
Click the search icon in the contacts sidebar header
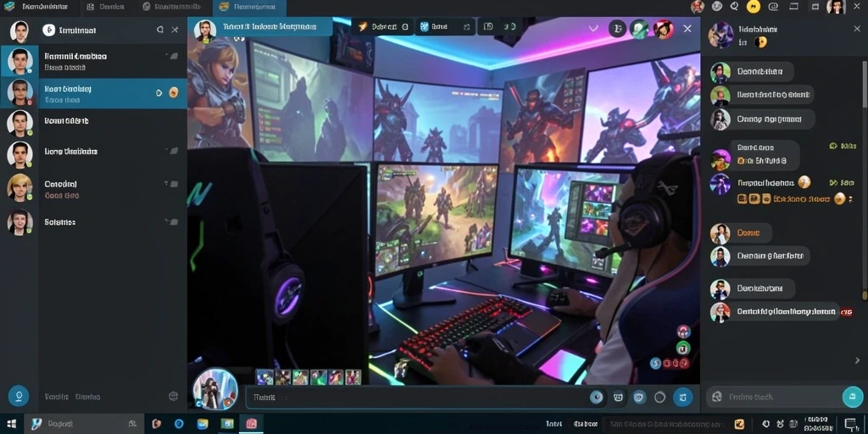point(160,30)
